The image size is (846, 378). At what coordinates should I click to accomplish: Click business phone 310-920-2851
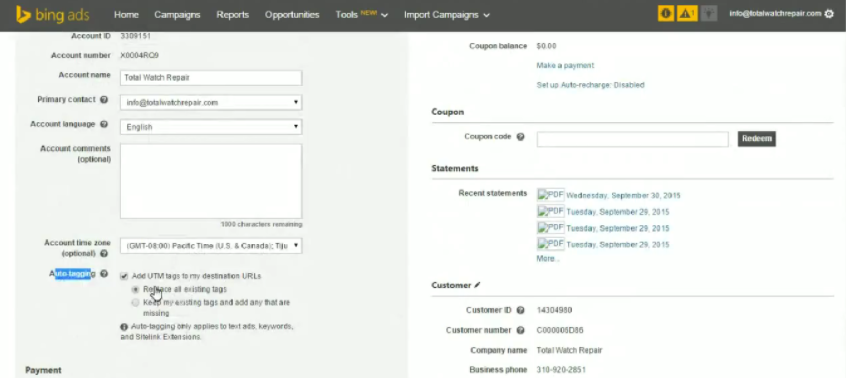click(x=561, y=370)
